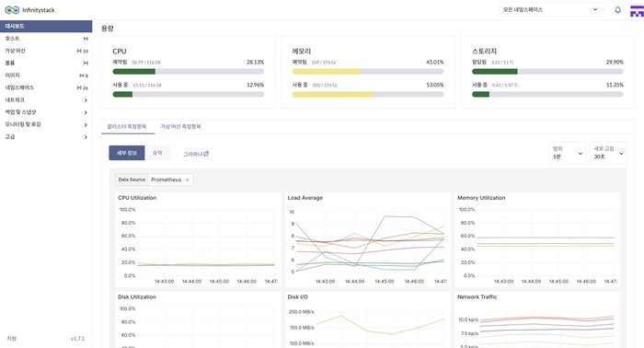This screenshot has height=348, width=644.
Task: Click the Data Source label
Action: (132, 180)
